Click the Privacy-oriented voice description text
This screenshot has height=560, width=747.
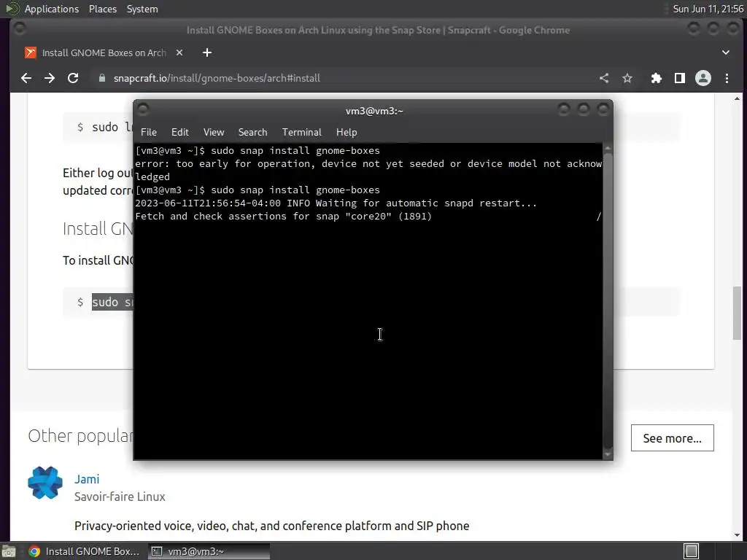pos(271,526)
